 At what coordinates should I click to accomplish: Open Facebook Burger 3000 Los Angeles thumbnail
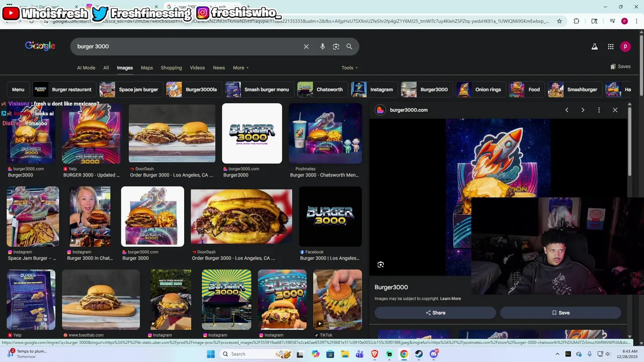[330, 217]
